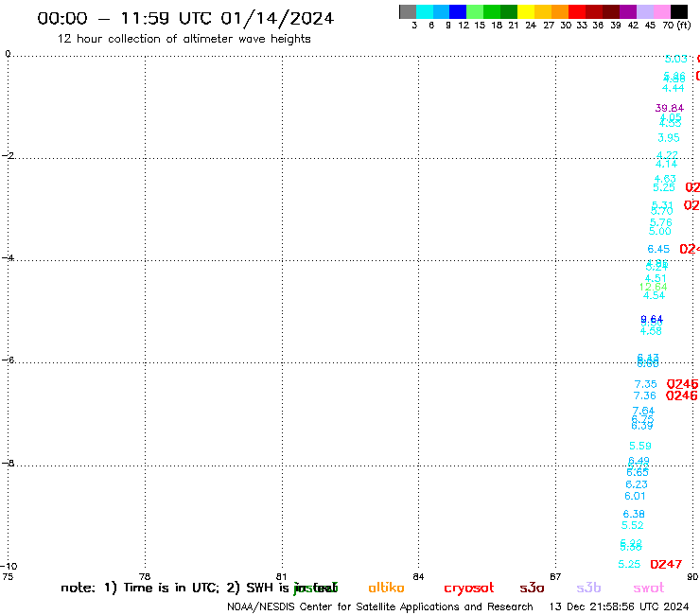
Task: Click the swot satellite legend label
Action: click(649, 588)
